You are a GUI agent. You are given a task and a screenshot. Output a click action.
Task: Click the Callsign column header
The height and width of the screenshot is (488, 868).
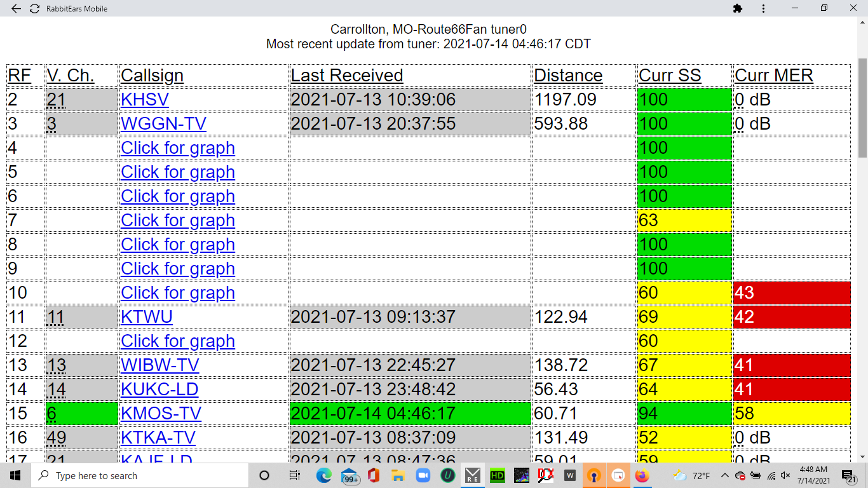coord(153,76)
